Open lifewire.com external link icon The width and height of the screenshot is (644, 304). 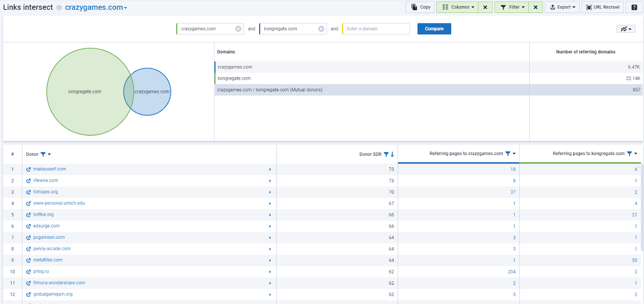[29, 181]
